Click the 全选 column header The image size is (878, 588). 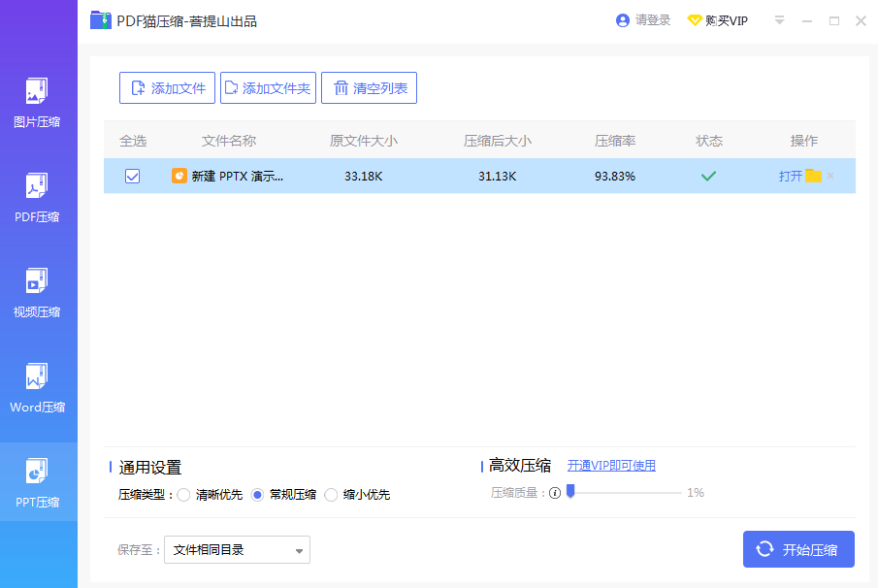(133, 141)
